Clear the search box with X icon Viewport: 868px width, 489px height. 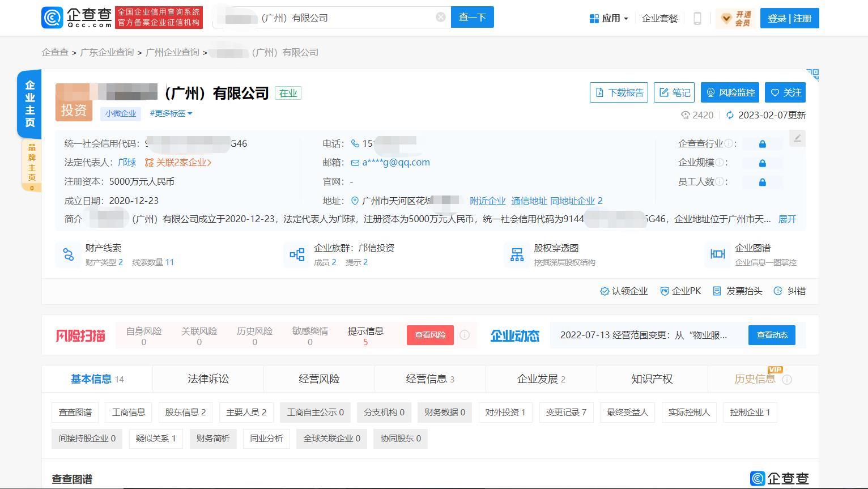pos(440,18)
